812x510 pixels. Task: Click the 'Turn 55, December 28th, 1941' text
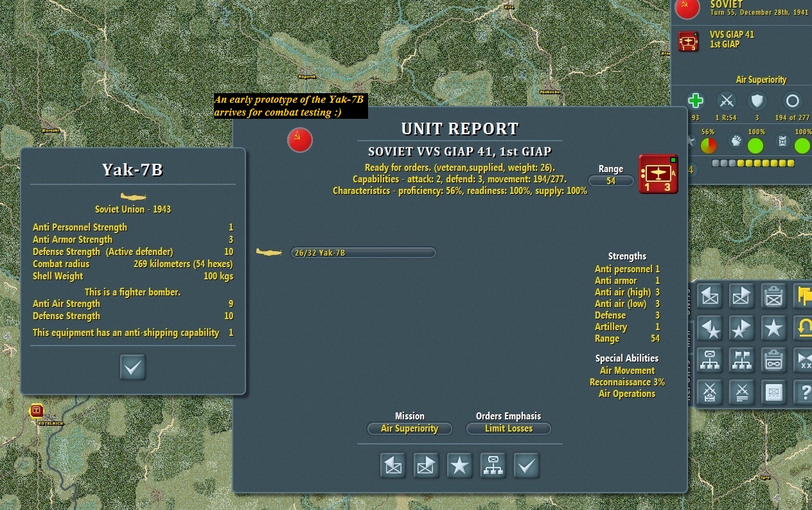[x=760, y=13]
